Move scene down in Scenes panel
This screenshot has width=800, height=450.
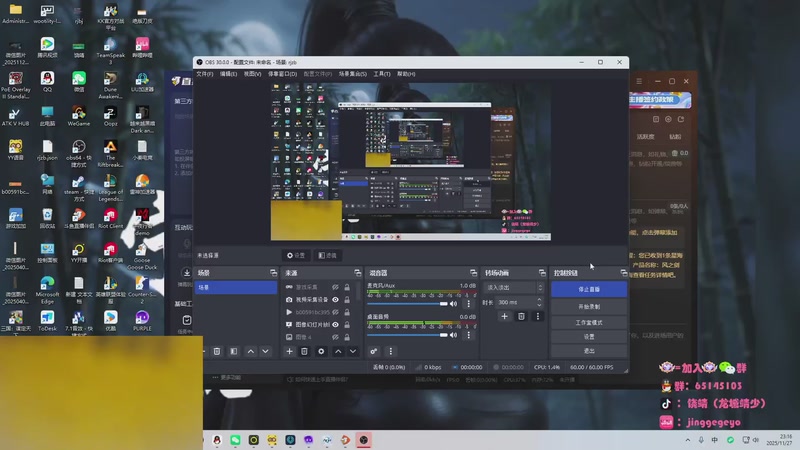265,352
